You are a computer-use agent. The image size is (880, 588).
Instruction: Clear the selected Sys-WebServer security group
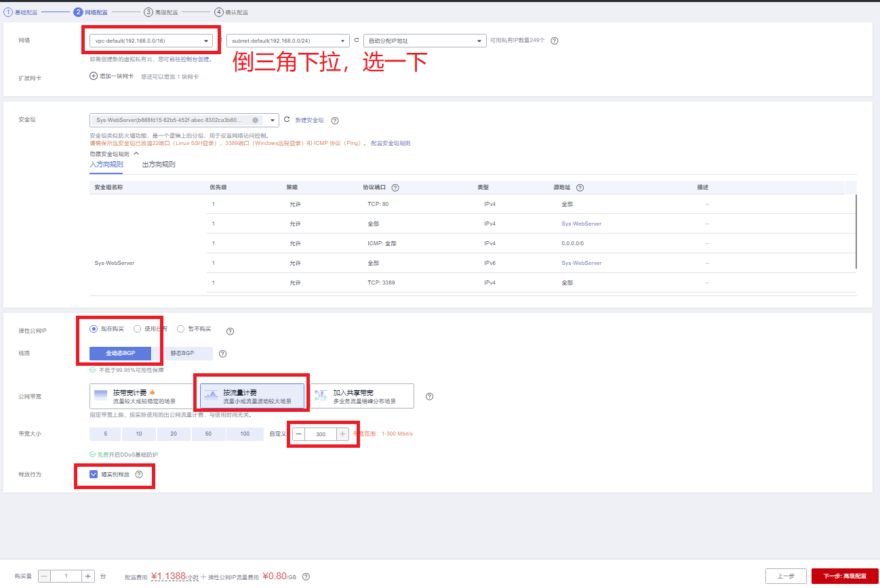tap(256, 119)
